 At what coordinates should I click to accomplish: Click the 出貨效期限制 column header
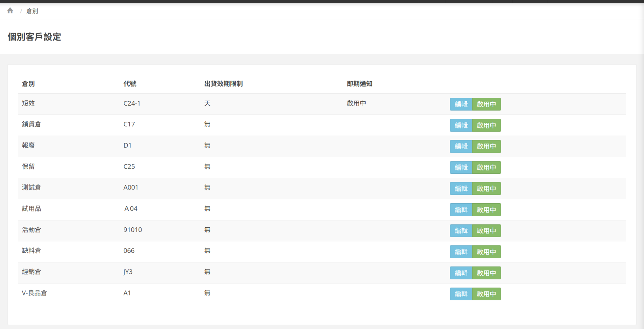pyautogui.click(x=223, y=84)
